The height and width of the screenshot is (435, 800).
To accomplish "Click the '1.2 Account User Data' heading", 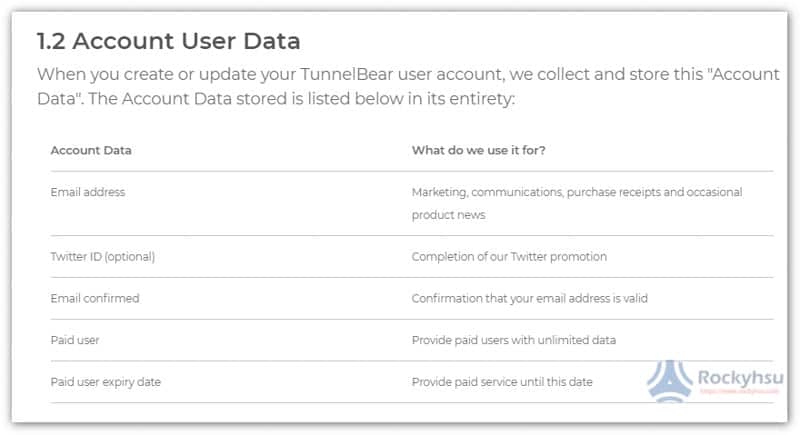I will click(x=168, y=41).
